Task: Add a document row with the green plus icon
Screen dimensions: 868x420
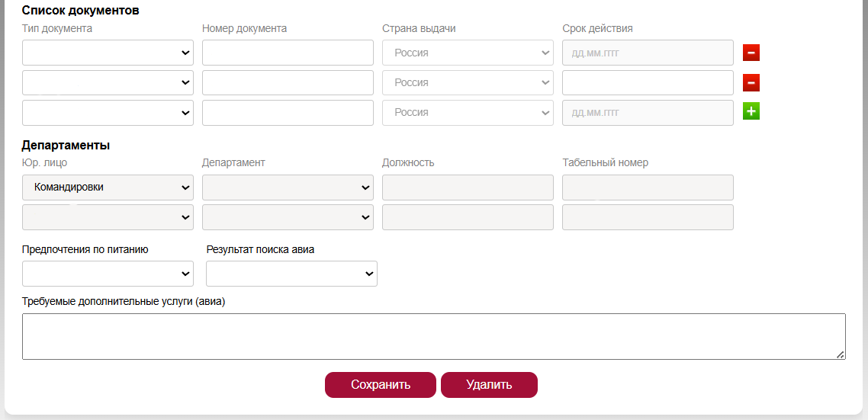Action: pos(751,112)
